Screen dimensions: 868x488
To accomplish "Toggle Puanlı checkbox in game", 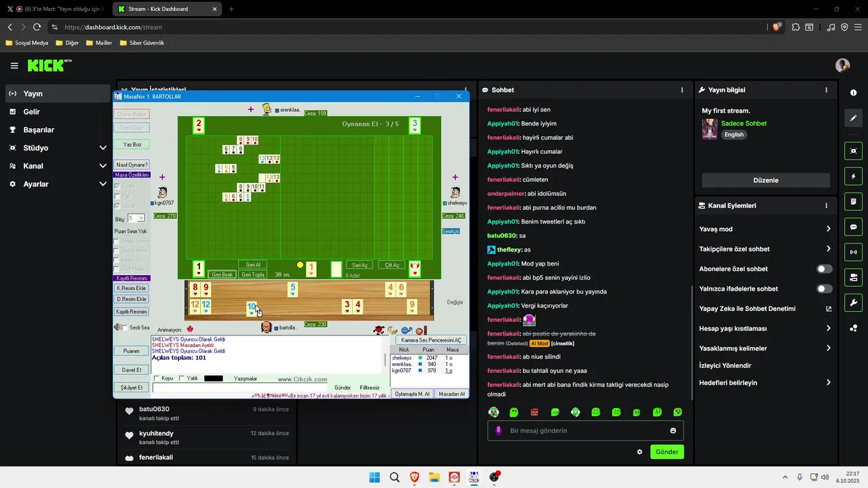I will click(117, 186).
